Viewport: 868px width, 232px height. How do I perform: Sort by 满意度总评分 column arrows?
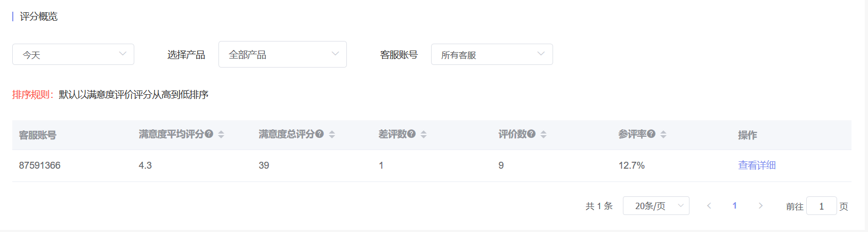[332, 135]
